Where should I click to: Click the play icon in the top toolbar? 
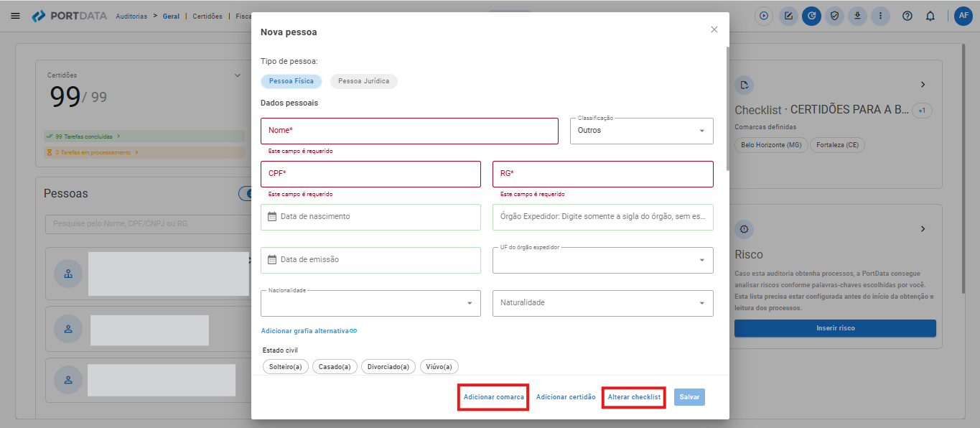click(764, 16)
